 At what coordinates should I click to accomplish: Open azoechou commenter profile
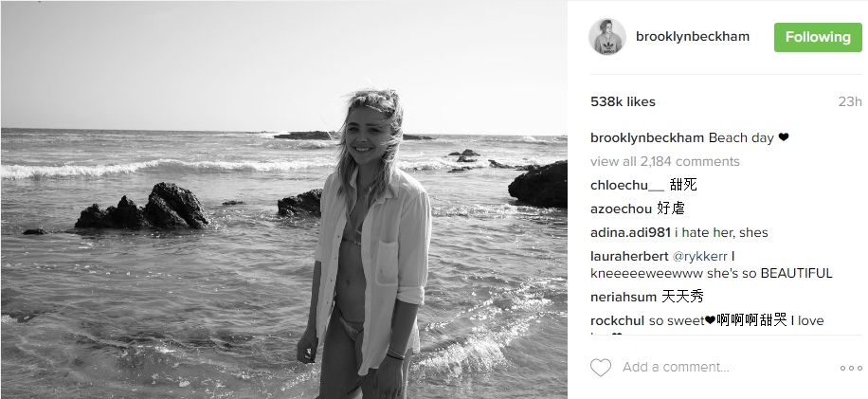[621, 209]
